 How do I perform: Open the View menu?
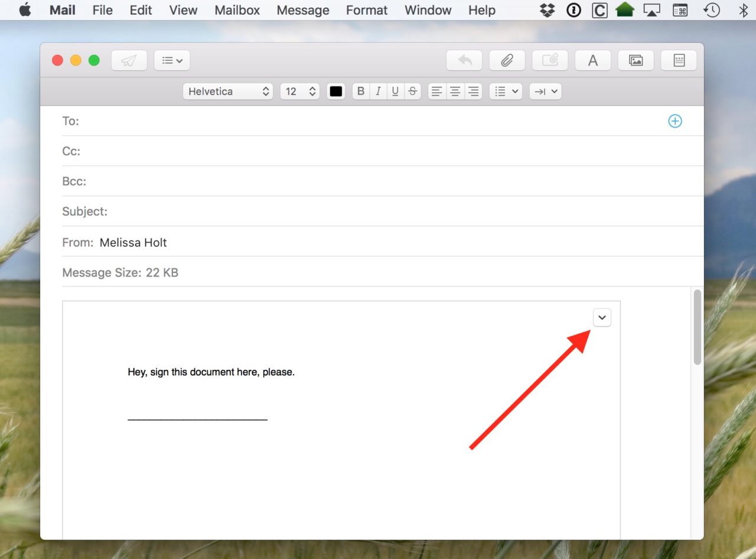tap(183, 10)
